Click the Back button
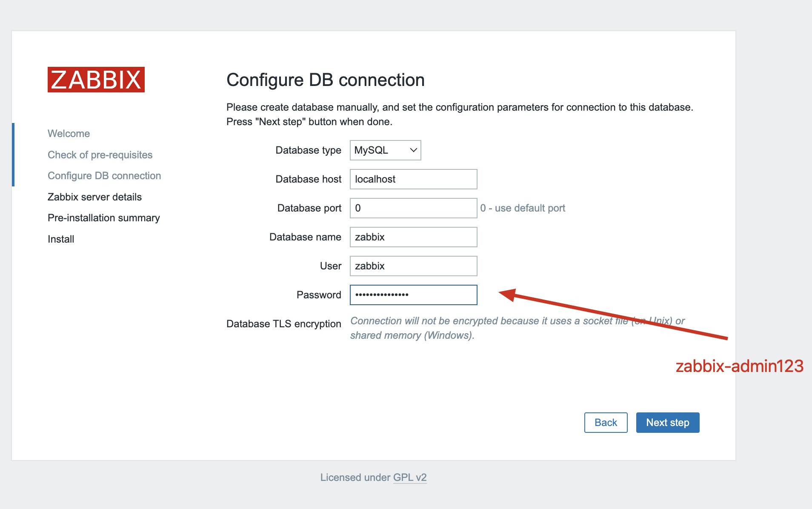This screenshot has height=509, width=812. click(x=606, y=423)
